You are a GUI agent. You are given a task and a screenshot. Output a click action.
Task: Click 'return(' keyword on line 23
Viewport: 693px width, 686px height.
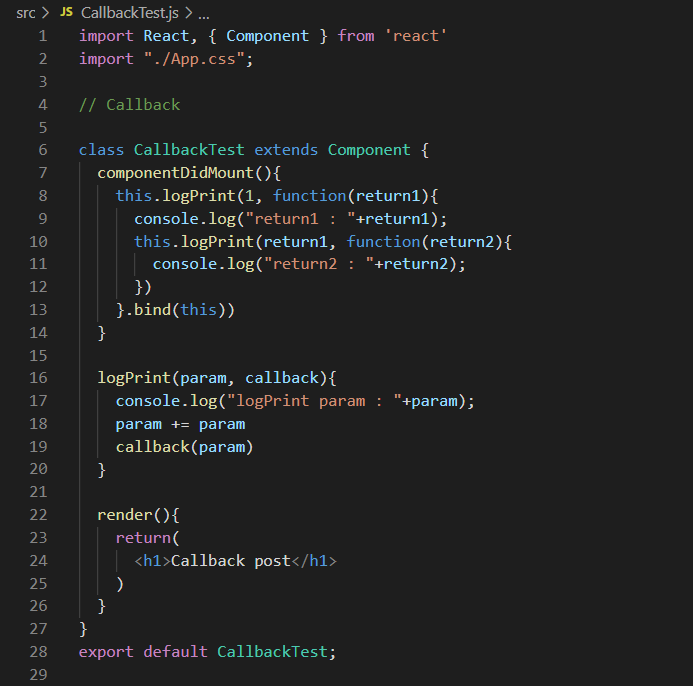point(148,538)
